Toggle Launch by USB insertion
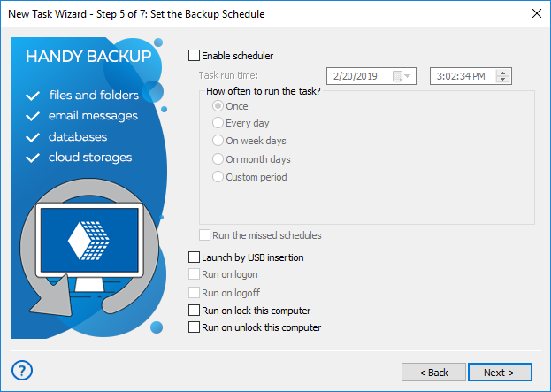The height and width of the screenshot is (392, 551). [195, 257]
